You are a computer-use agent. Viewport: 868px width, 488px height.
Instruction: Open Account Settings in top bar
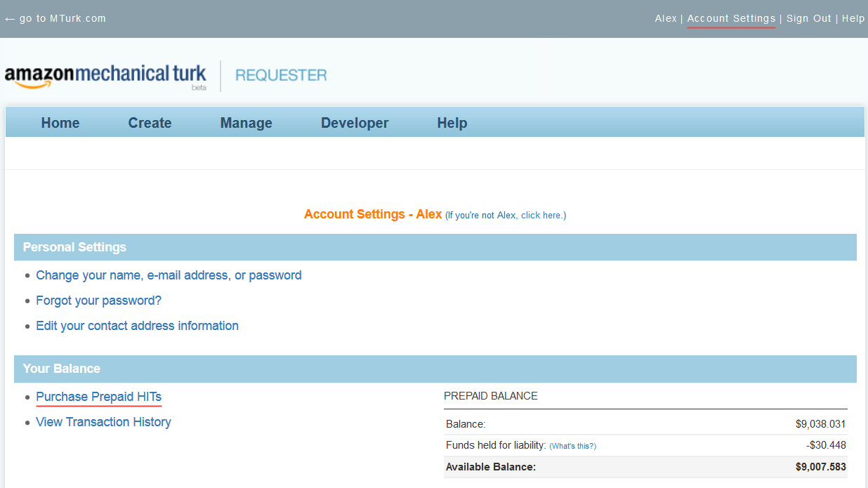(731, 18)
